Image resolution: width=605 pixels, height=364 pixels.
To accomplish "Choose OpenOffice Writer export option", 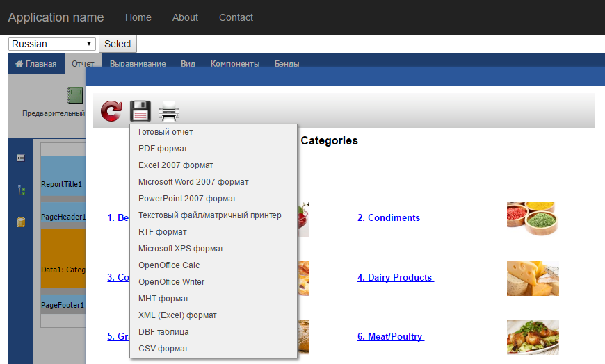I will coord(213,282).
